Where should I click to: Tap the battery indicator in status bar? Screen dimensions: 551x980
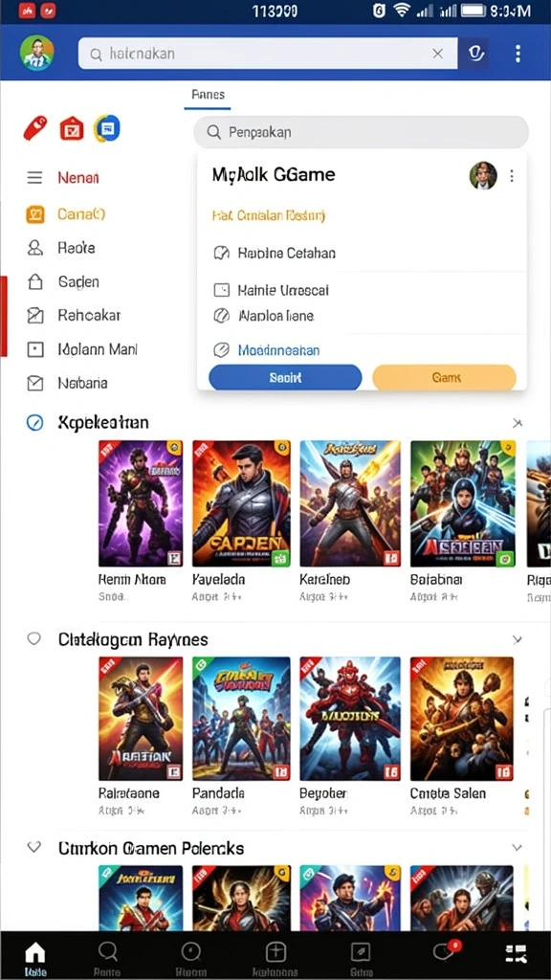click(x=474, y=11)
